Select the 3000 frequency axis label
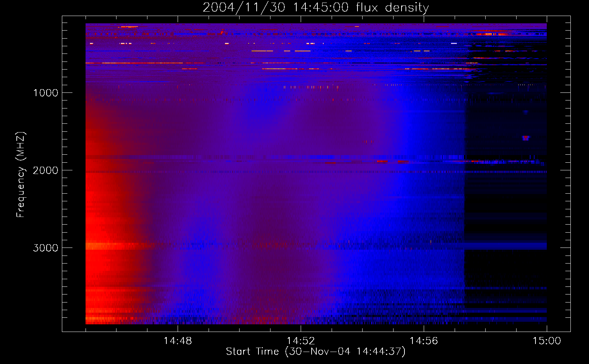Screen dimensions: 589x364 46,248
